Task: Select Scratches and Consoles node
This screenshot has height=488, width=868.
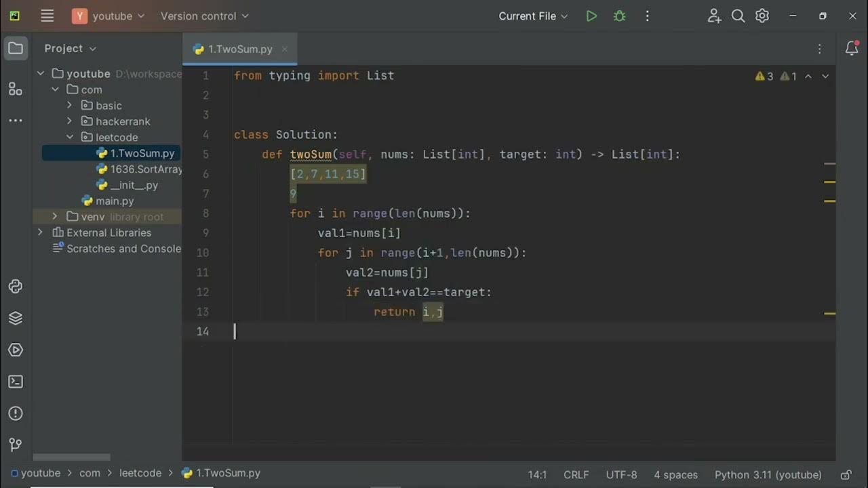Action: tap(117, 249)
